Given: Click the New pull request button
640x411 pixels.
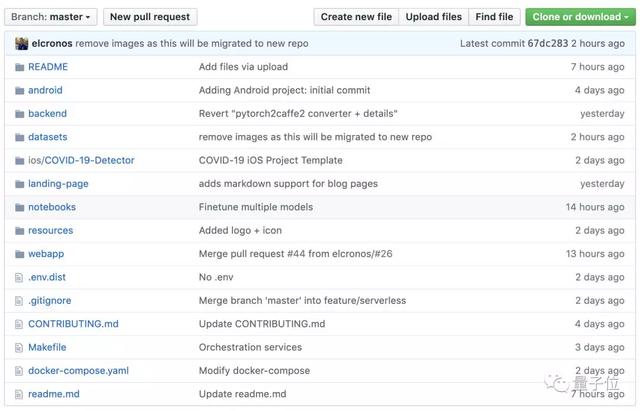Looking at the screenshot, I should click(x=149, y=17).
